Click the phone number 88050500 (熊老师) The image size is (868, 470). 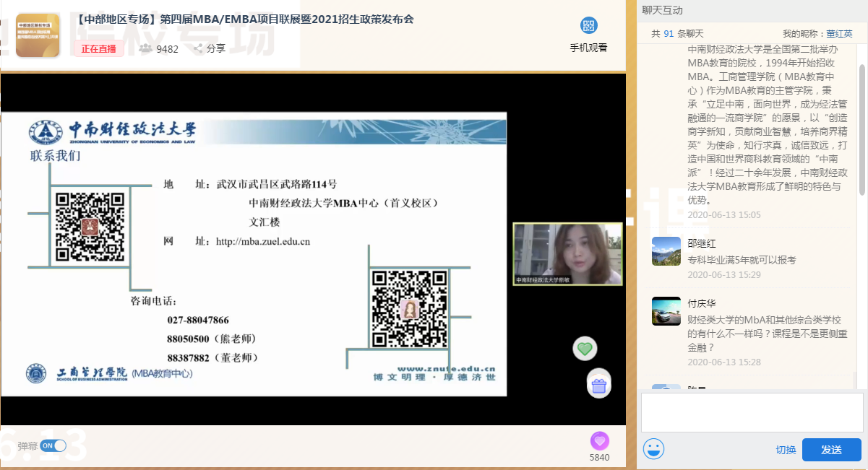(212, 339)
